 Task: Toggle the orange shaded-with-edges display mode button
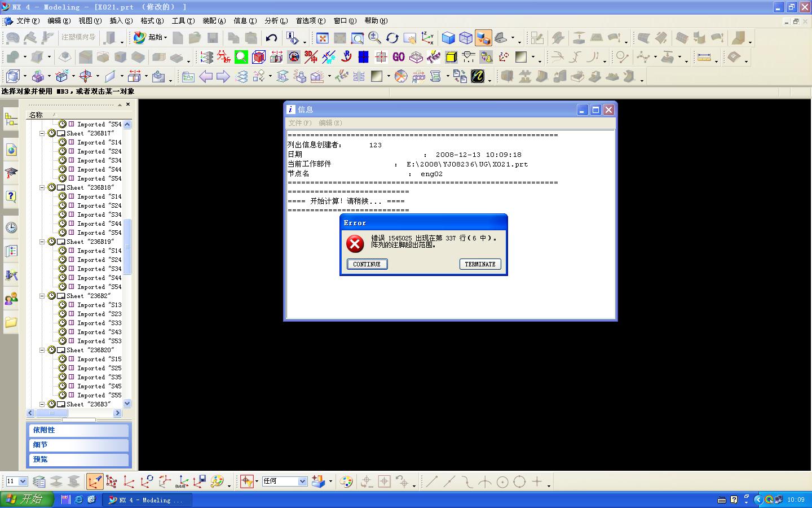pyautogui.click(x=483, y=38)
